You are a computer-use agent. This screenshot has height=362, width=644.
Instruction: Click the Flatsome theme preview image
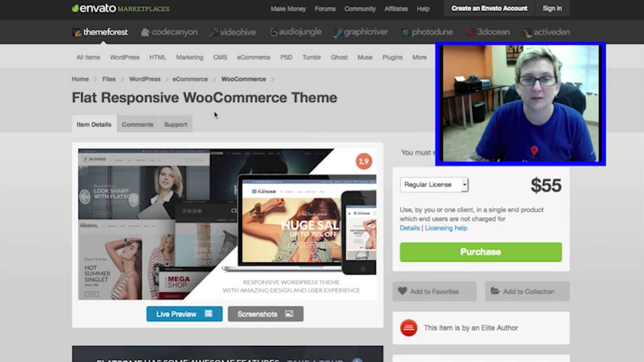click(227, 224)
